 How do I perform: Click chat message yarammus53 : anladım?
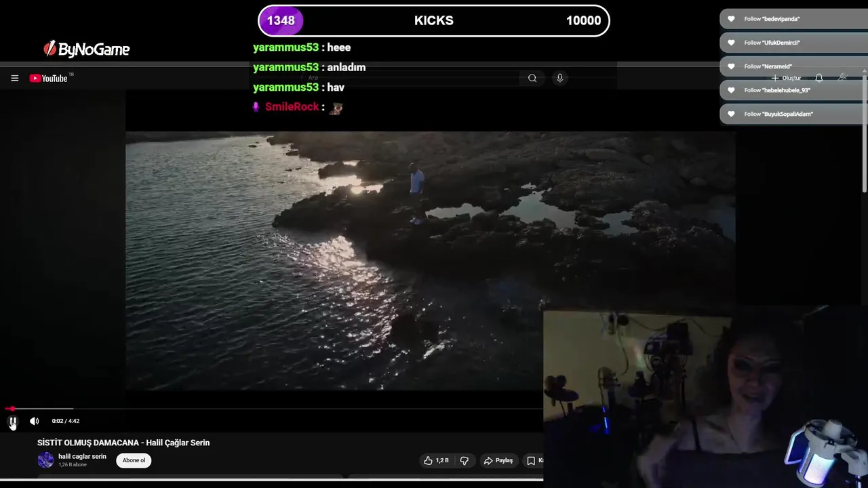pos(309,67)
